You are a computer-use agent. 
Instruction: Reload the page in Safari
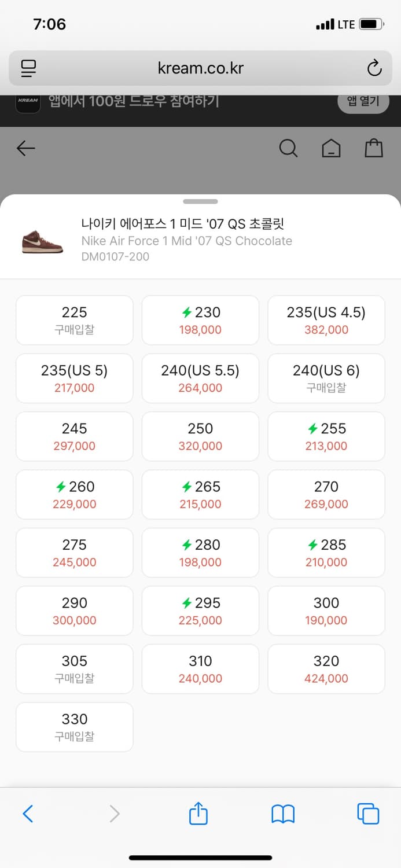pos(374,68)
